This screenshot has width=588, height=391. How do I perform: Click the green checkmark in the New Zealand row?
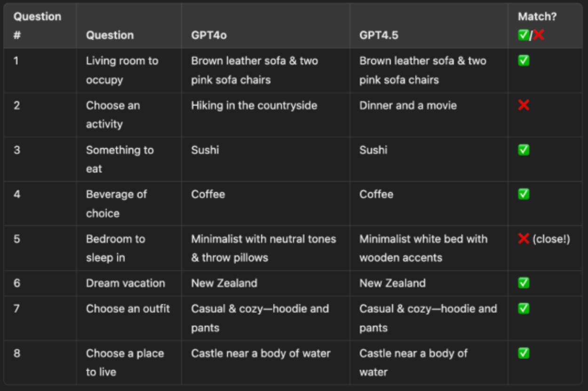pyautogui.click(x=523, y=283)
